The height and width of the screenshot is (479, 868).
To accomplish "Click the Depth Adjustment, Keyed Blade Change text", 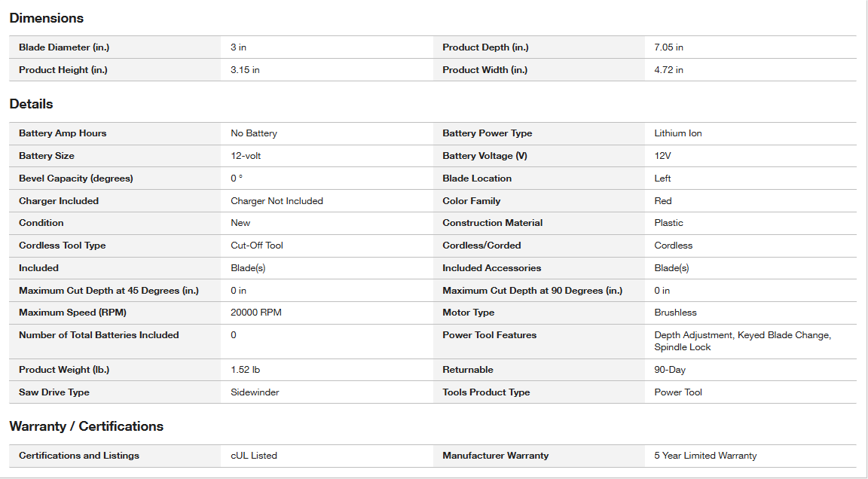I will 742,335.
